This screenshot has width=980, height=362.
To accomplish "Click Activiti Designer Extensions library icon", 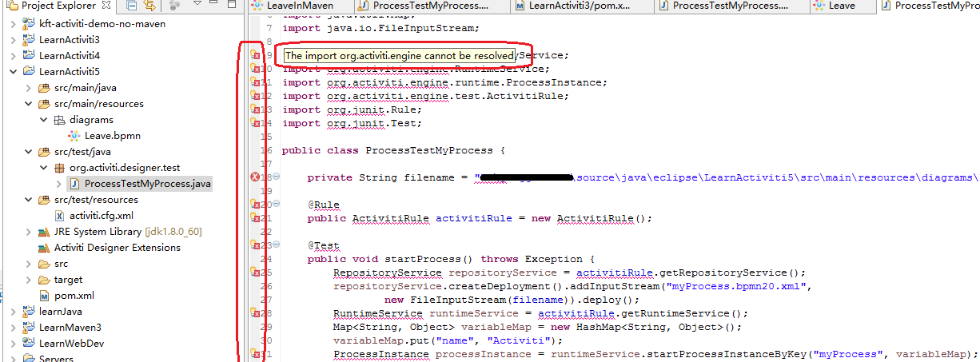I will (44, 248).
